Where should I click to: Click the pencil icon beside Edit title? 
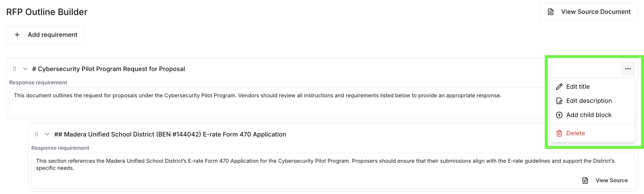point(559,86)
